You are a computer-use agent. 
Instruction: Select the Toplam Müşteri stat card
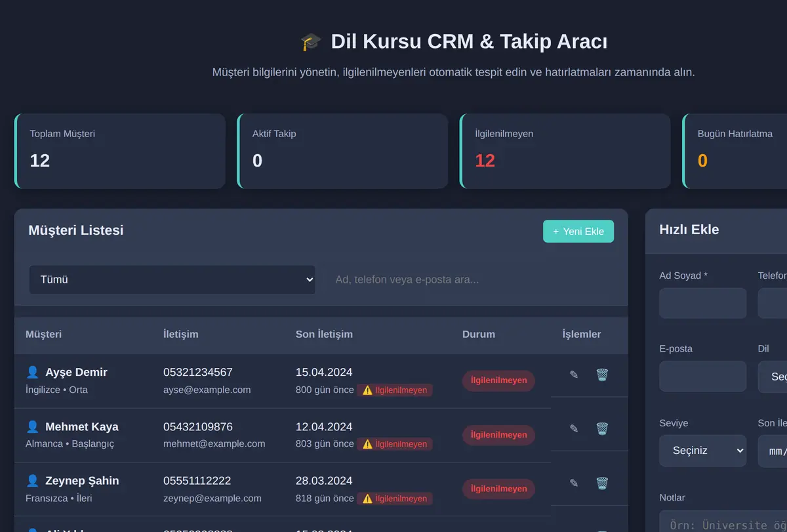point(120,151)
